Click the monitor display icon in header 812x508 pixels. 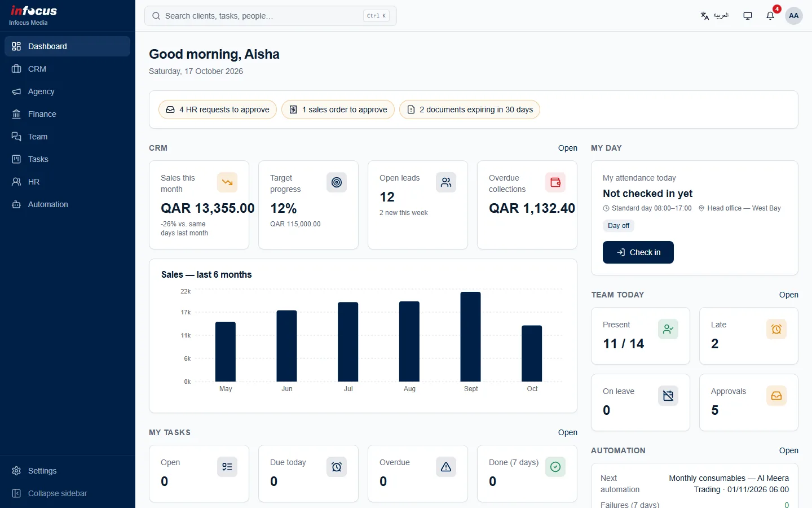[748, 16]
